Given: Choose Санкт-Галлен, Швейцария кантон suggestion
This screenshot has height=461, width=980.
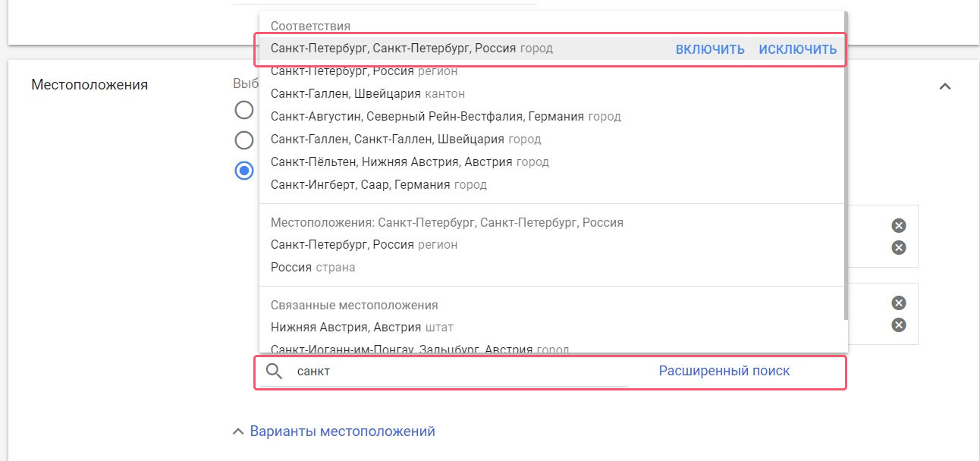Looking at the screenshot, I should coord(552,94).
